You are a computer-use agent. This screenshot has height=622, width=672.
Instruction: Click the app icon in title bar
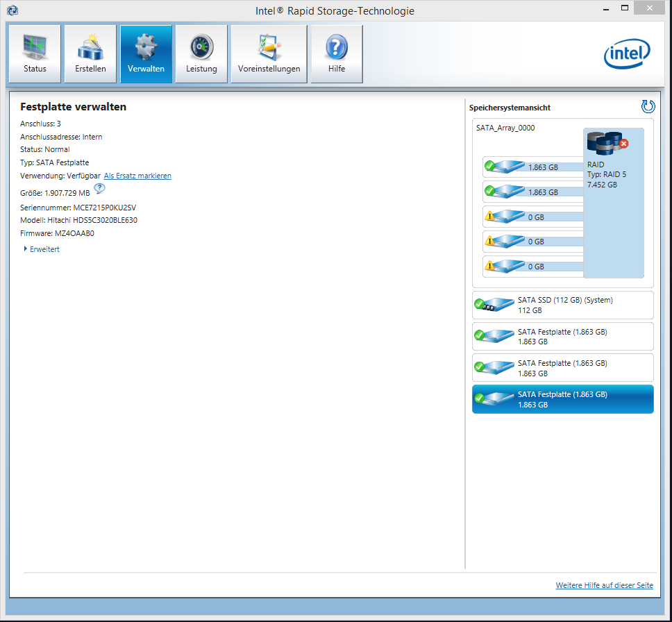point(12,10)
